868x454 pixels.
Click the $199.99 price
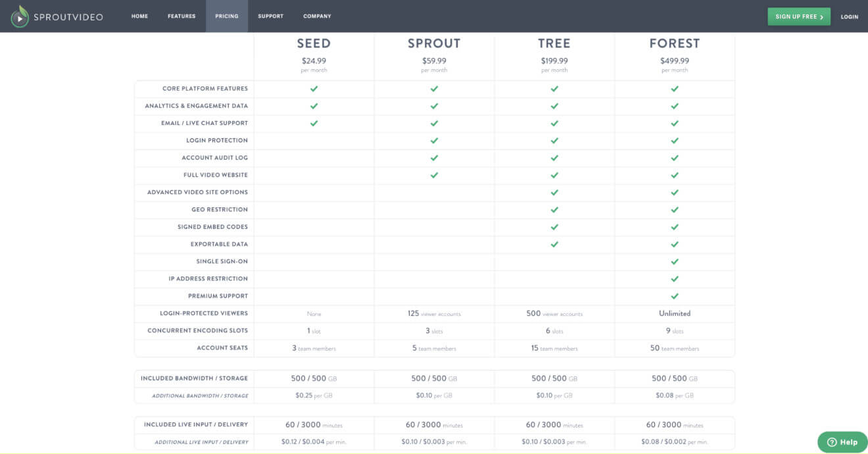coord(554,61)
